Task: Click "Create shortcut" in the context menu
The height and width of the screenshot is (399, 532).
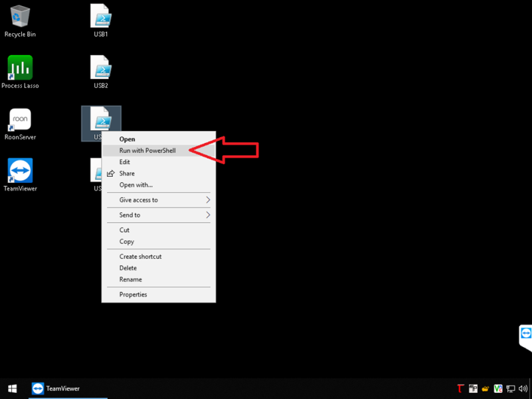Action: coord(140,257)
